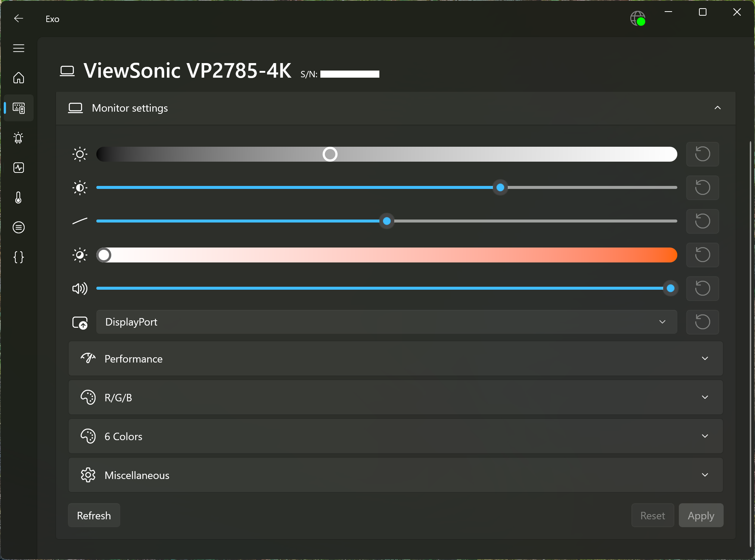Reset the brightness slider value
Viewport: 755px width, 560px height.
click(702, 154)
